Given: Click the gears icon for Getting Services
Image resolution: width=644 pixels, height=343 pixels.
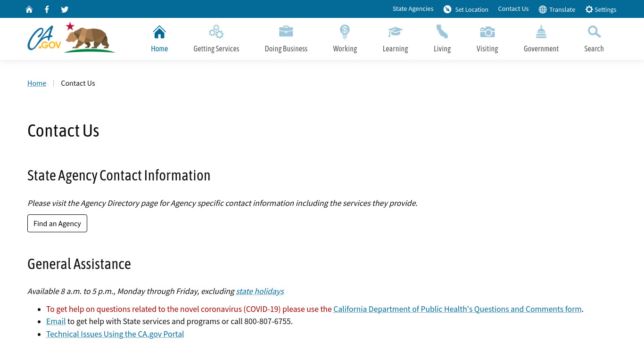Looking at the screenshot, I should pyautogui.click(x=216, y=32).
